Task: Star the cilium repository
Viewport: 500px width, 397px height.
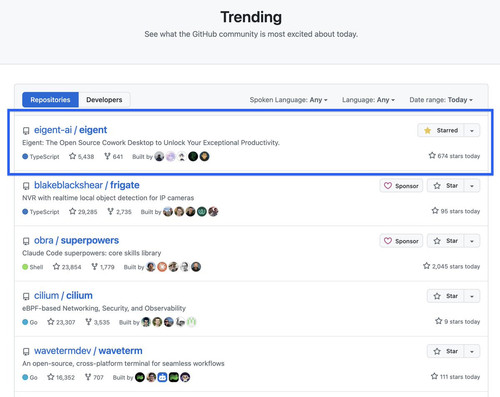Action: [445, 296]
